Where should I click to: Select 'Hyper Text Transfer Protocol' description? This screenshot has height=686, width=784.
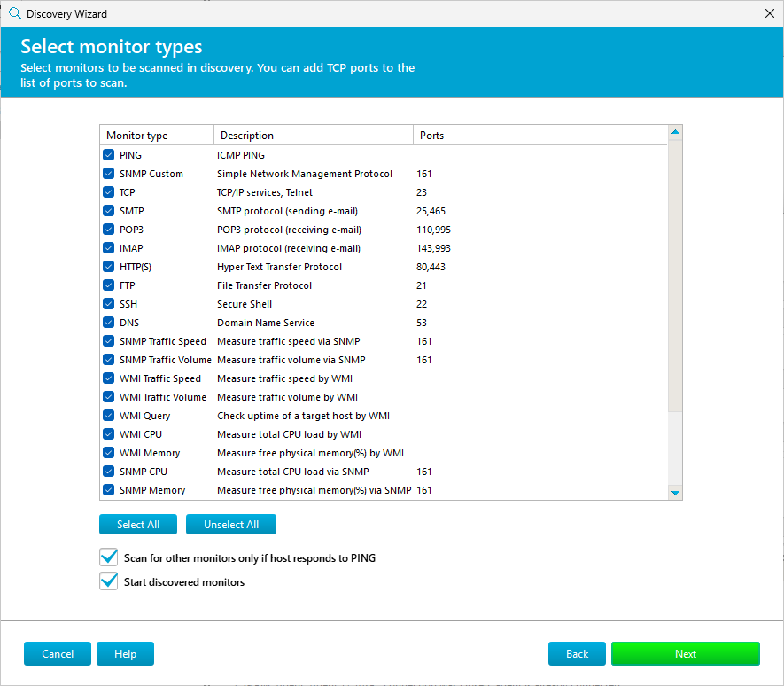pos(280,267)
